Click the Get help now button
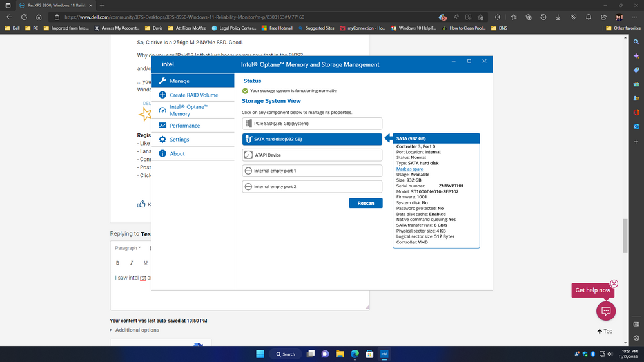 click(592, 290)
